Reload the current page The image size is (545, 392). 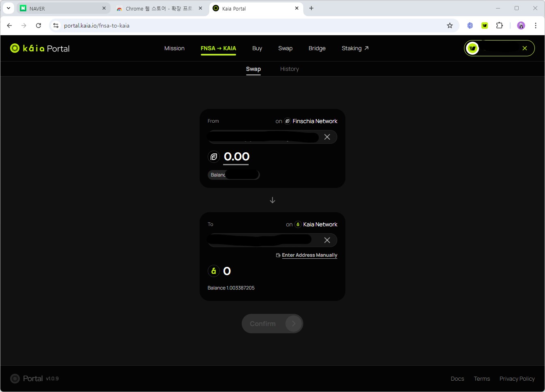[38, 26]
